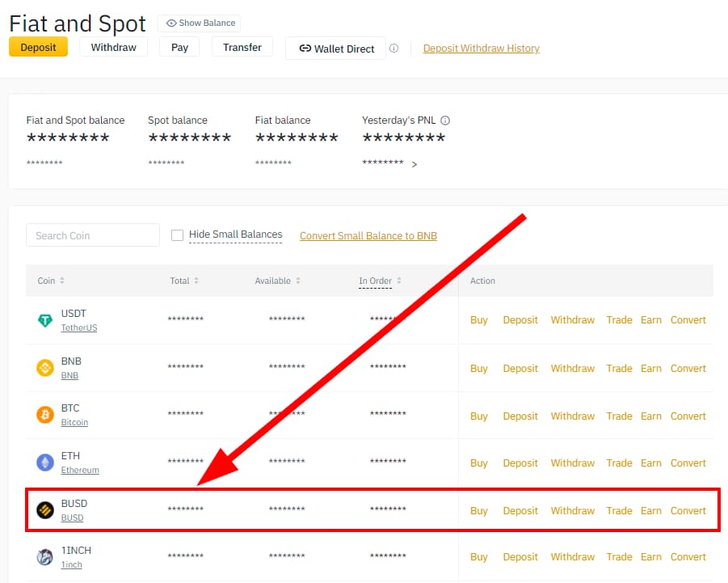
Task: Click the Yesterday's PNL info icon
Action: [x=444, y=120]
